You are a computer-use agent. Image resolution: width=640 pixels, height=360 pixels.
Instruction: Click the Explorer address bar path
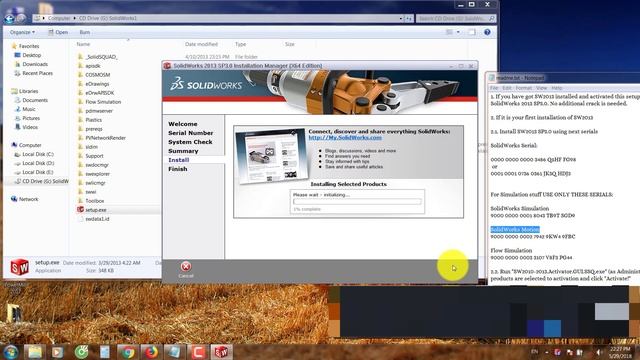[216, 18]
